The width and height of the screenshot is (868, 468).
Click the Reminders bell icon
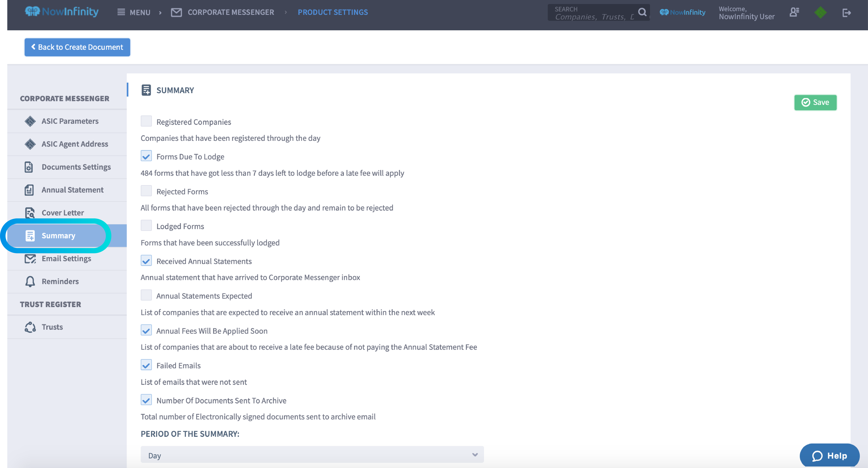pyautogui.click(x=30, y=281)
